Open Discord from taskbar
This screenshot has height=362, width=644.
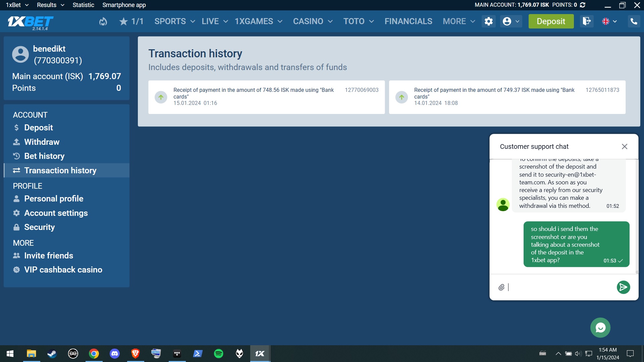click(x=115, y=354)
